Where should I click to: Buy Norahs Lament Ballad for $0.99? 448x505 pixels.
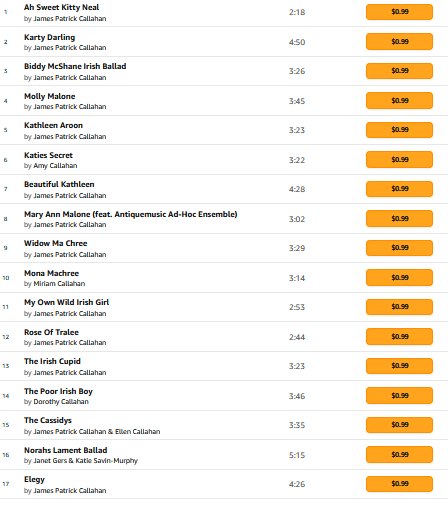[399, 455]
